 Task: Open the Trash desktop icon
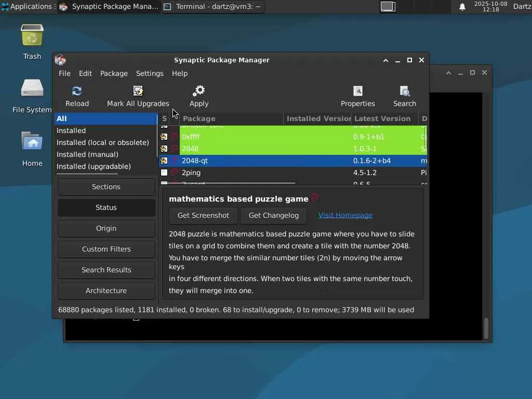click(x=32, y=35)
